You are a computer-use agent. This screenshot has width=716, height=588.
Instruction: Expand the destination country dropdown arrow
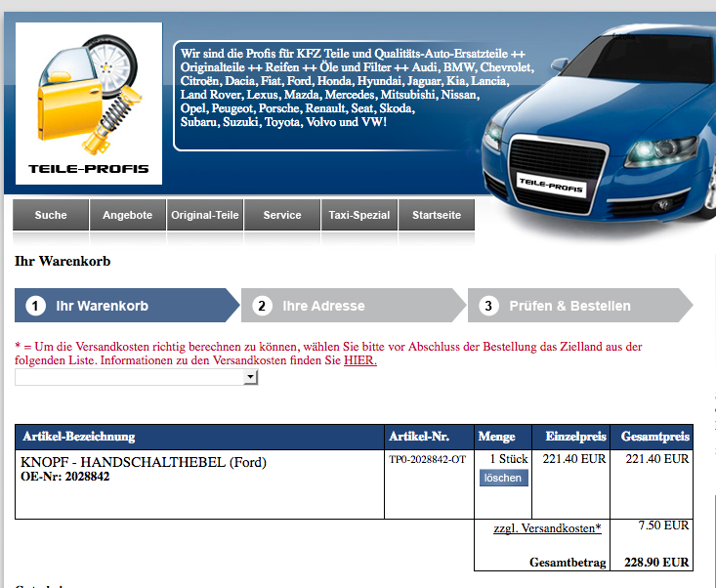click(x=251, y=378)
